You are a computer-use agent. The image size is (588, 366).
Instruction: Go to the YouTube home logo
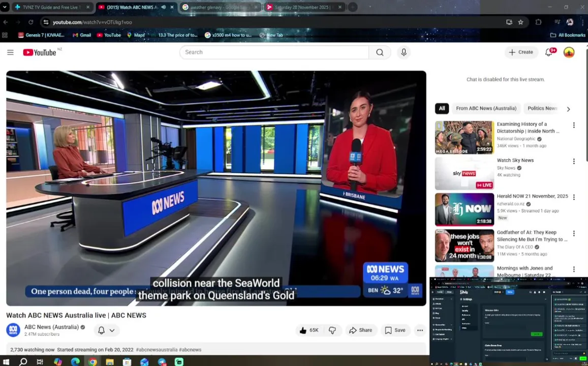tap(39, 52)
